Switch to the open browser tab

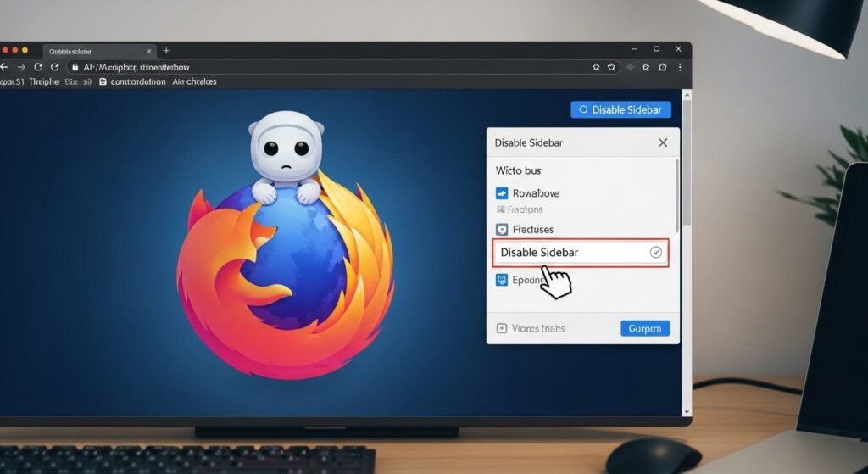coord(93,51)
